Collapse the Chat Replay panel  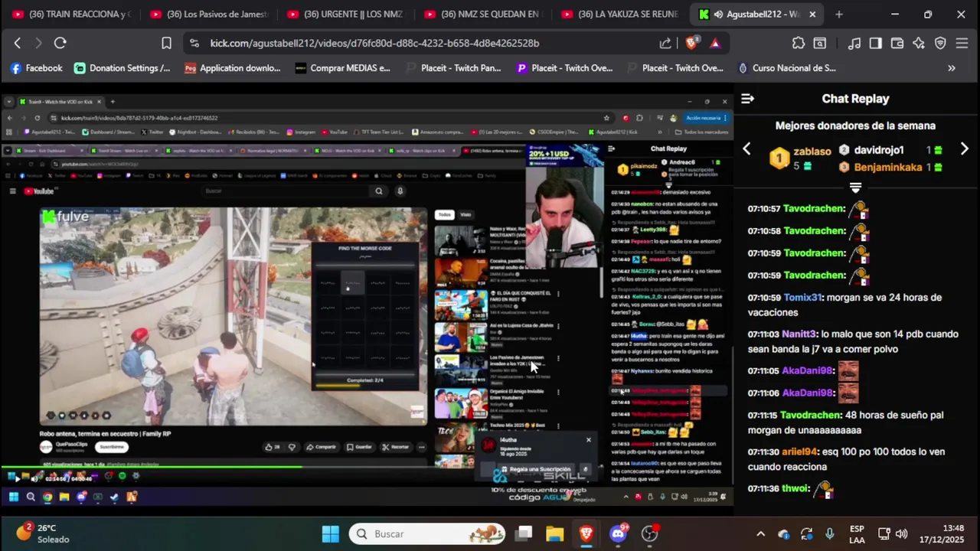point(748,99)
